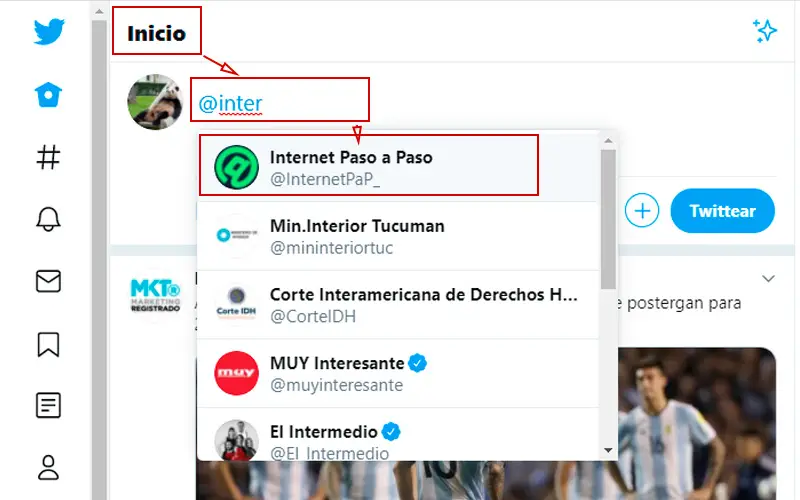Click the Twittear button
Image resolution: width=800 pixels, height=500 pixels.
click(722, 211)
